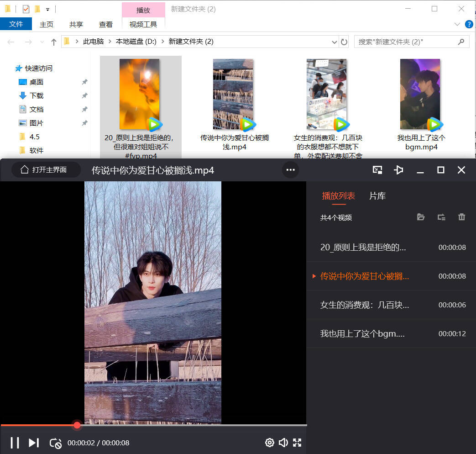Open the three-dot more options menu

pos(290,170)
